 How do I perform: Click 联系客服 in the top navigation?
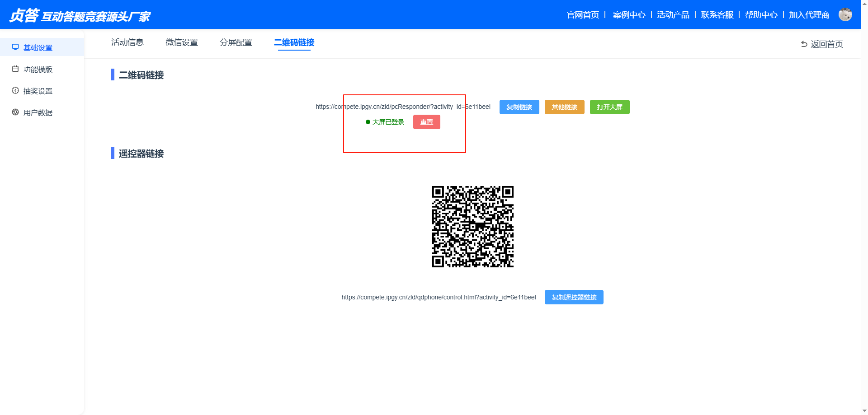click(717, 15)
